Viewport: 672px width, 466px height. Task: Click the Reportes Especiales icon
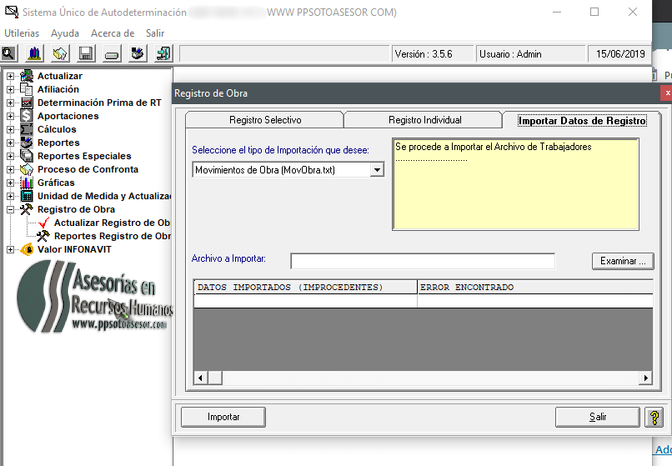[x=27, y=156]
